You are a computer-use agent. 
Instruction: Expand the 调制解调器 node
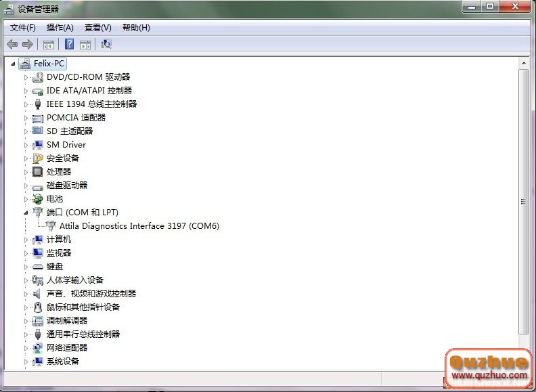(x=26, y=321)
